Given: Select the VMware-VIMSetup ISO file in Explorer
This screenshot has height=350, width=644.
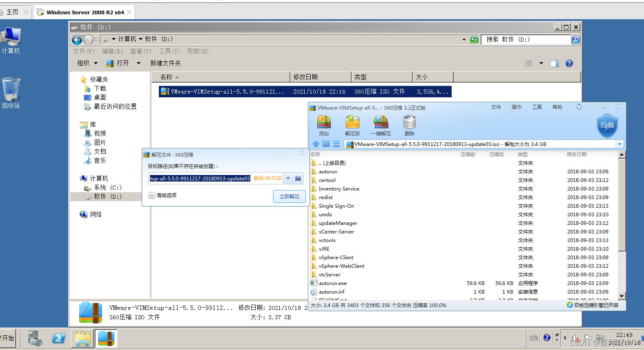Looking at the screenshot, I should (x=305, y=92).
